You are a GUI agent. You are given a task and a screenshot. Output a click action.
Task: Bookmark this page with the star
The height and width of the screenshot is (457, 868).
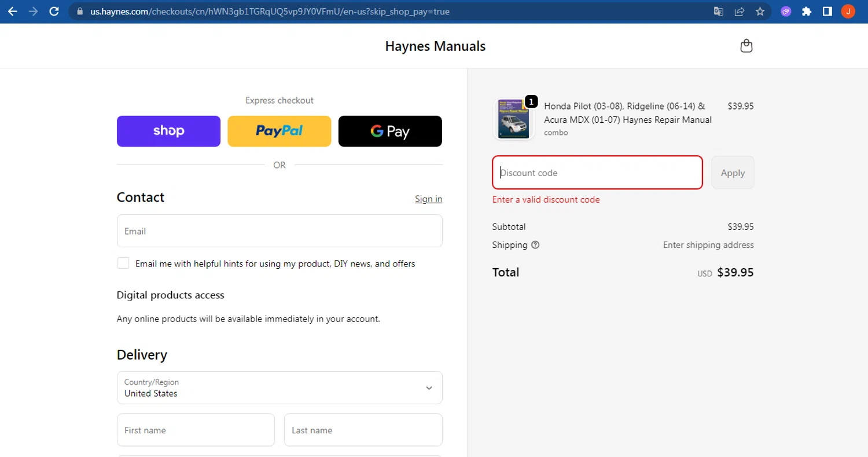(760, 11)
